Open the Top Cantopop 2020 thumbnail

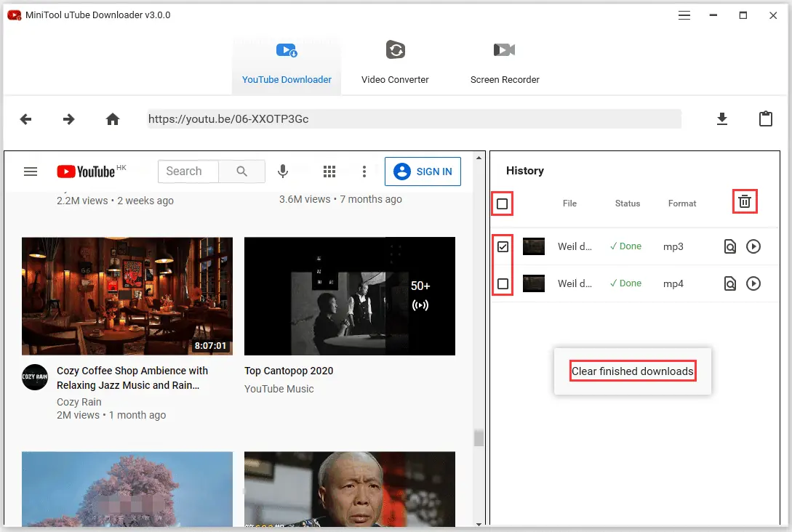350,297
